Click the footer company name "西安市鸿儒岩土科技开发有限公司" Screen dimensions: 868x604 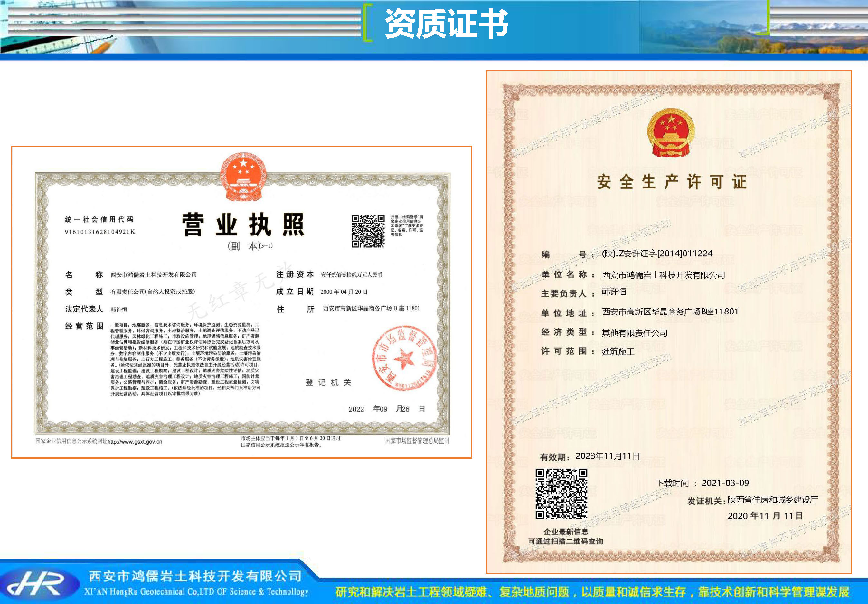click(x=195, y=576)
